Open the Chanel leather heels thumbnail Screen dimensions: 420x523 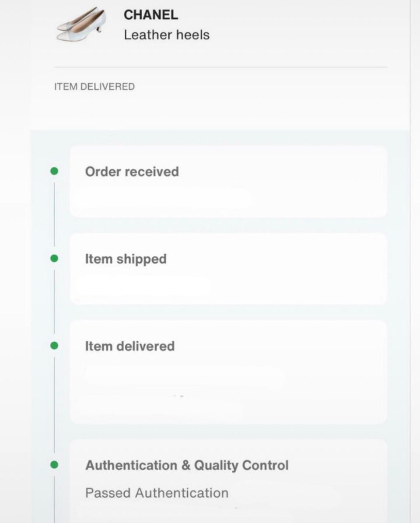[x=81, y=25]
